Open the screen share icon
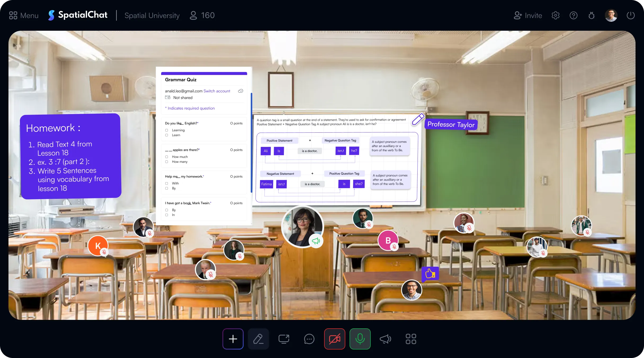The width and height of the screenshot is (644, 358). 284,339
